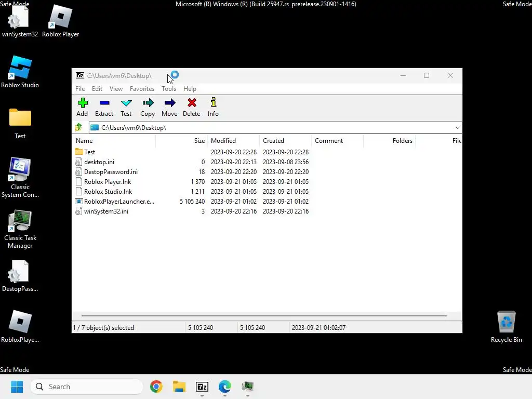
Task: Click the Extract toolbar icon
Action: [x=104, y=107]
